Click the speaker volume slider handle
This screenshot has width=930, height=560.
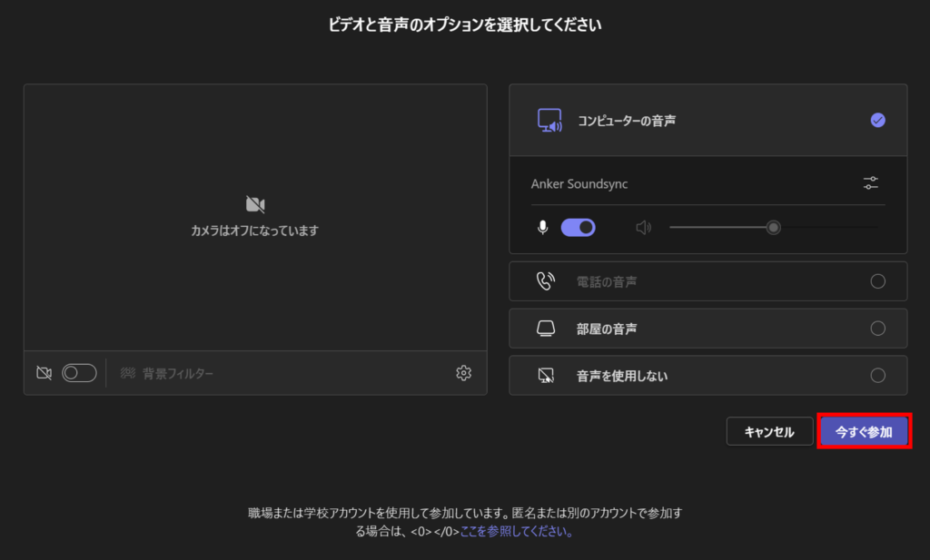coord(773,227)
